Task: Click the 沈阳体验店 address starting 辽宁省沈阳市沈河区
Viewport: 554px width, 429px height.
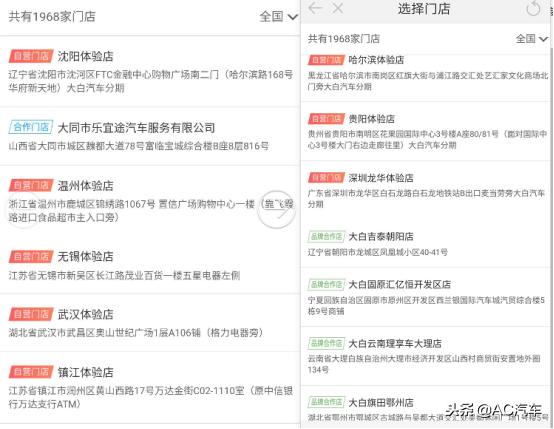Action: tap(151, 81)
